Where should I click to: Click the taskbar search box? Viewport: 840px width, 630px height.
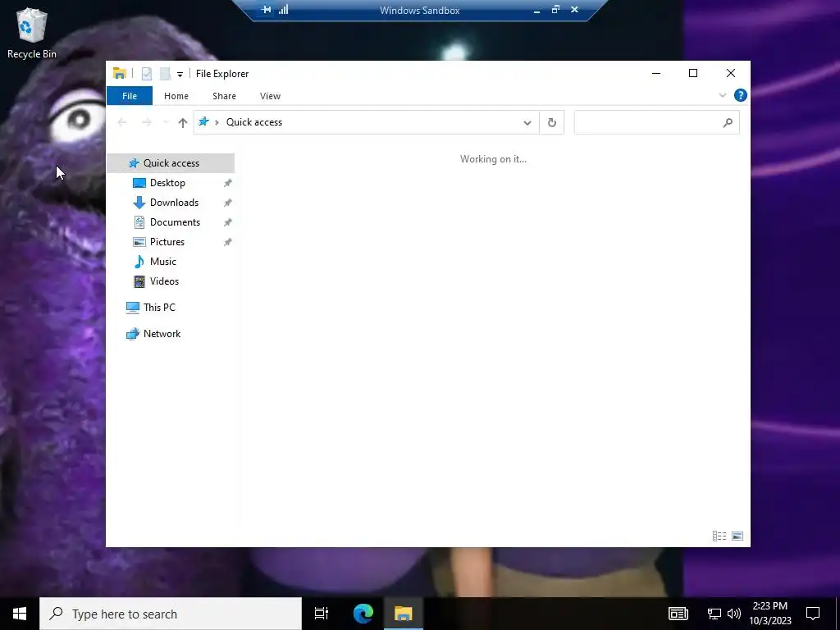[171, 614]
